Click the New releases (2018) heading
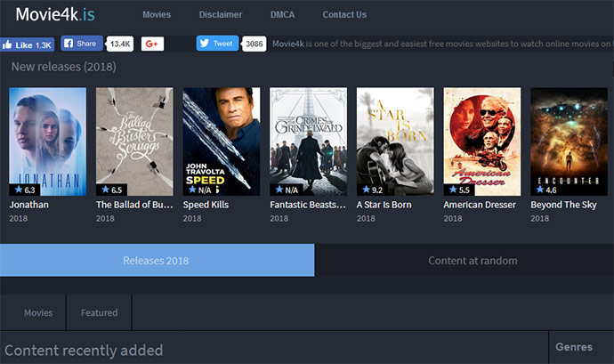The image size is (614, 364). [x=64, y=67]
